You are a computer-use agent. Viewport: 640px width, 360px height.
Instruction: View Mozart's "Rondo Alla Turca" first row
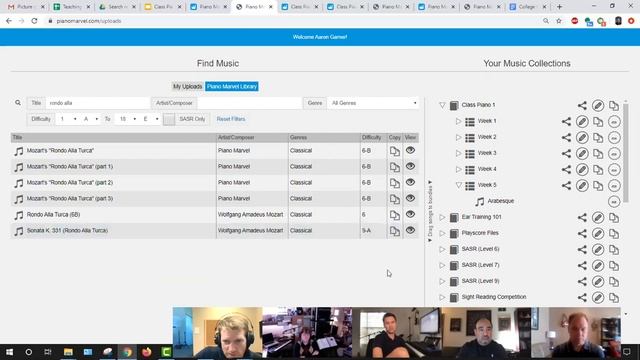click(410, 150)
